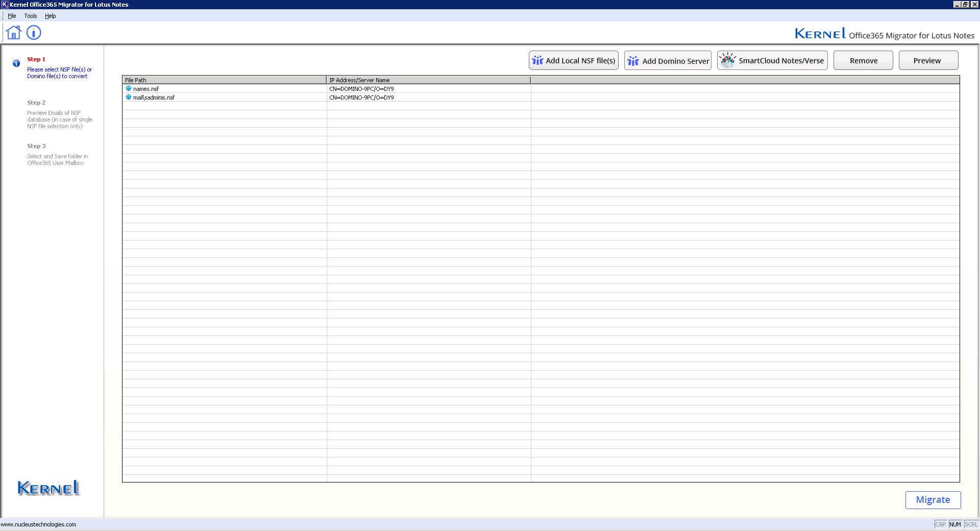Click the blue info icon beside Step 1
Screen dimensions: 980x531
point(16,63)
